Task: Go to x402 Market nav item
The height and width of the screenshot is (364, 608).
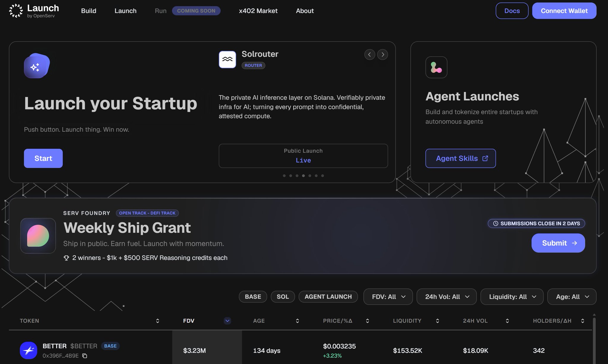Action: pos(258,11)
